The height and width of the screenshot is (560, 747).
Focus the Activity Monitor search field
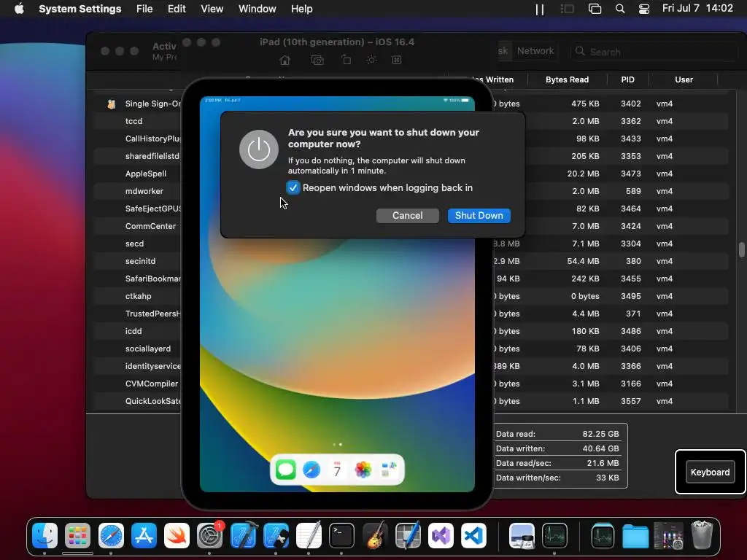click(655, 52)
